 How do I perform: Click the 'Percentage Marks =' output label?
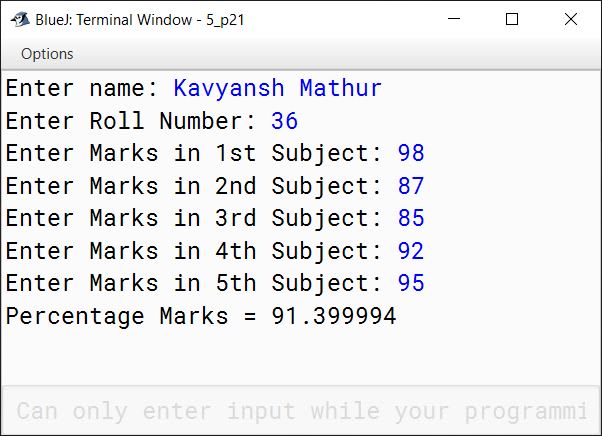(131, 317)
